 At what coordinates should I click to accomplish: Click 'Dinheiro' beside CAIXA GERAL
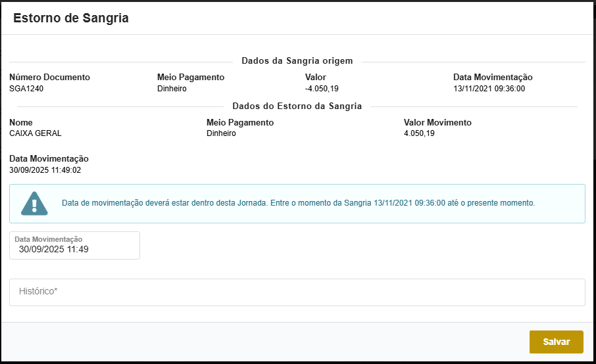pyautogui.click(x=221, y=133)
